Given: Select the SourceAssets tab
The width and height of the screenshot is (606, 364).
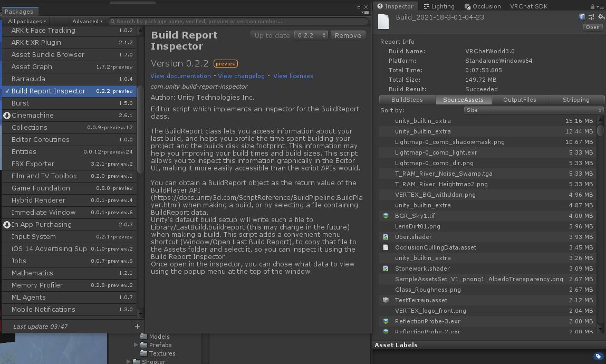Looking at the screenshot, I should coord(464,100).
